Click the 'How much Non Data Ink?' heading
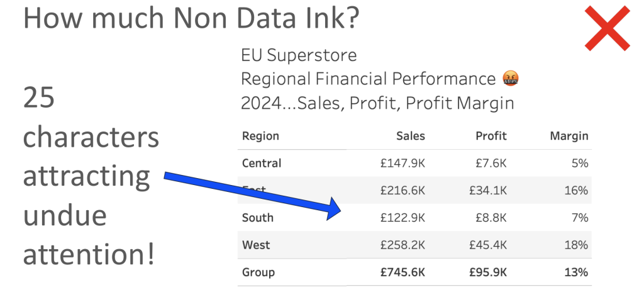644x292 pixels. [x=191, y=18]
